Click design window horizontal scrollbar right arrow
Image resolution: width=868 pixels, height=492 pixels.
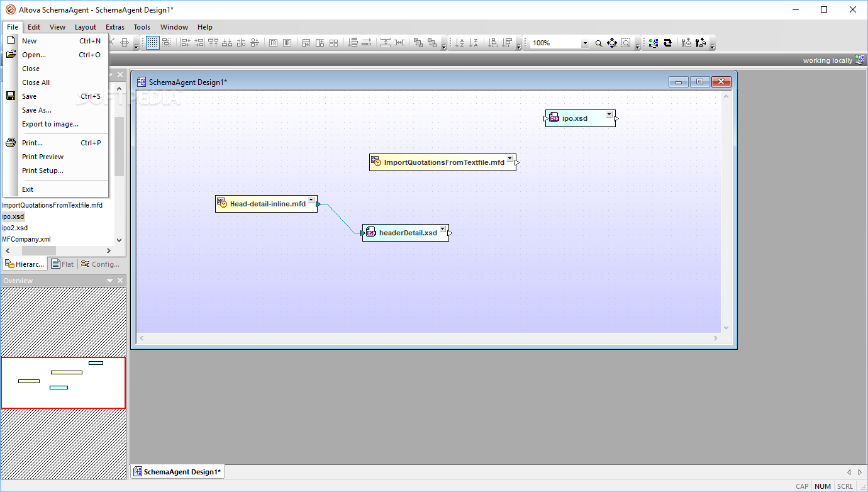point(716,338)
